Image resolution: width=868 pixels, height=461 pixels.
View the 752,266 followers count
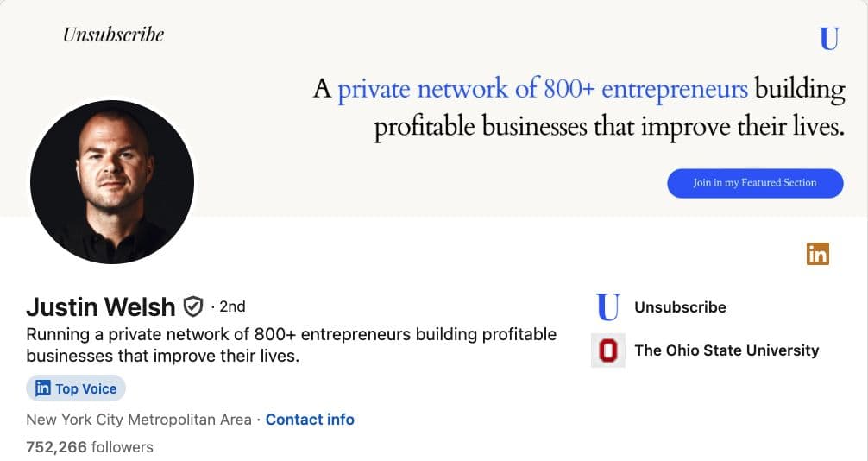coord(90,447)
